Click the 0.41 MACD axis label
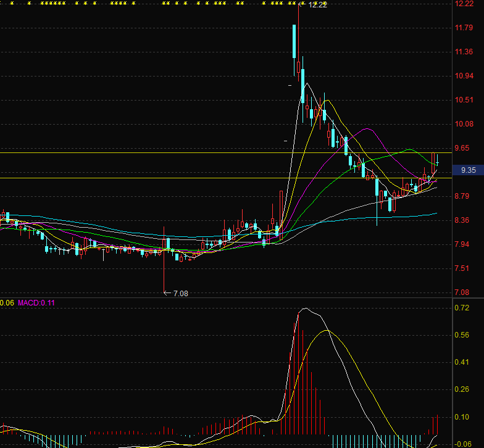Image resolution: width=484 pixels, height=448 pixels. [462, 362]
